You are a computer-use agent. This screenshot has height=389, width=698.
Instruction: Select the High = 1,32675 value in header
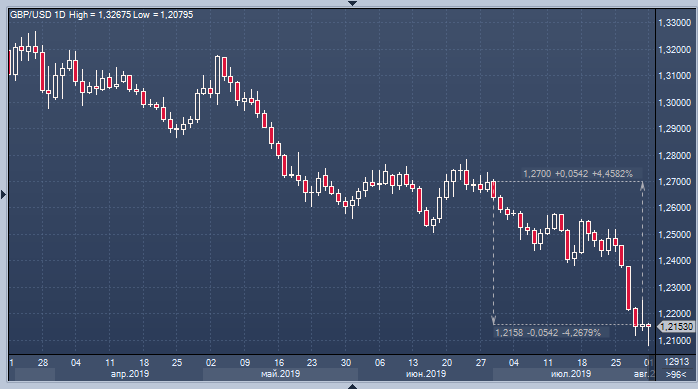pyautogui.click(x=100, y=15)
